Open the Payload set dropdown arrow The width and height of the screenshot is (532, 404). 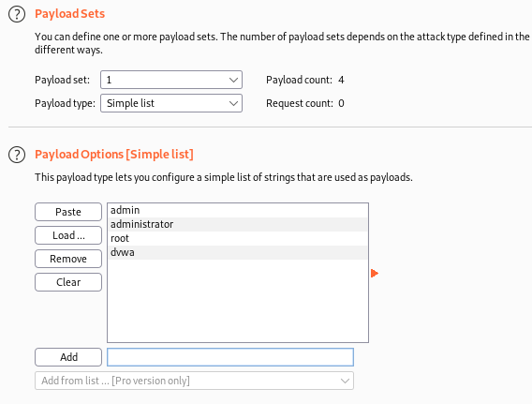pos(233,80)
